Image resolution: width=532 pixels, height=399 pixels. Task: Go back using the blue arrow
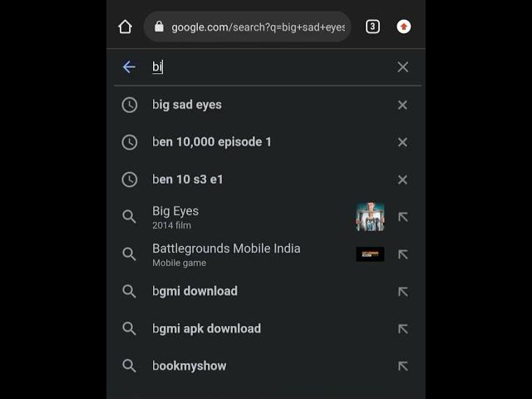129,67
